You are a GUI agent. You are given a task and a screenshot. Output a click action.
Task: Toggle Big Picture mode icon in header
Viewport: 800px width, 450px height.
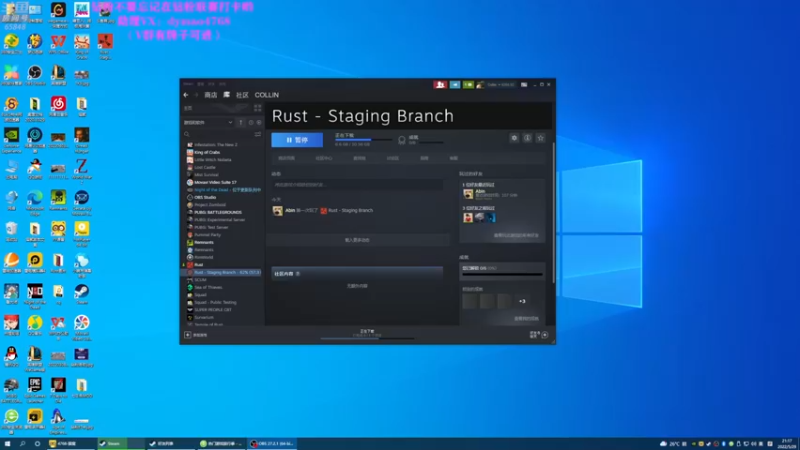(524, 84)
